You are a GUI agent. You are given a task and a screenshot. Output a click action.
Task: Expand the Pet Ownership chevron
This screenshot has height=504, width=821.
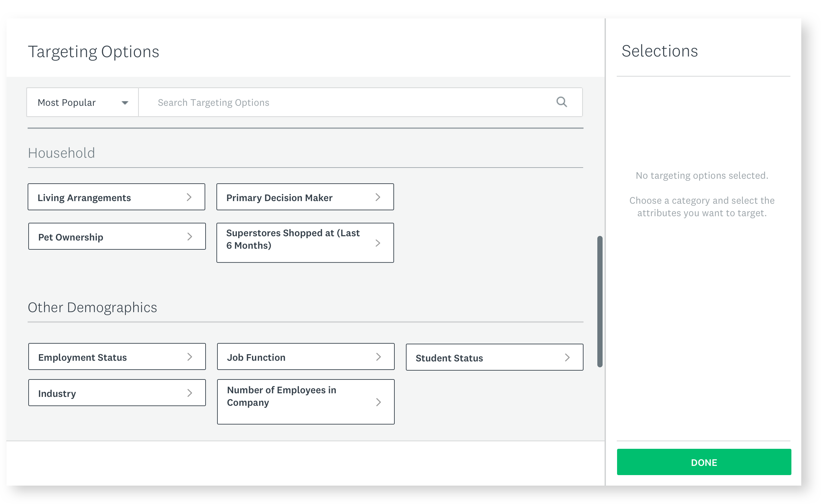[x=189, y=236]
